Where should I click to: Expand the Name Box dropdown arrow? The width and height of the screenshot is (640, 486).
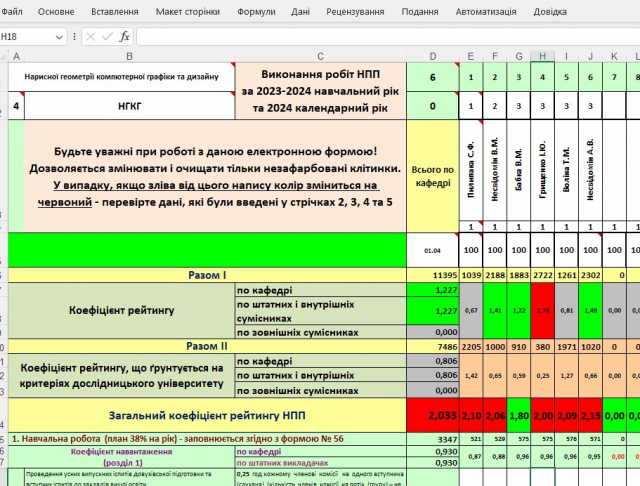(59, 37)
